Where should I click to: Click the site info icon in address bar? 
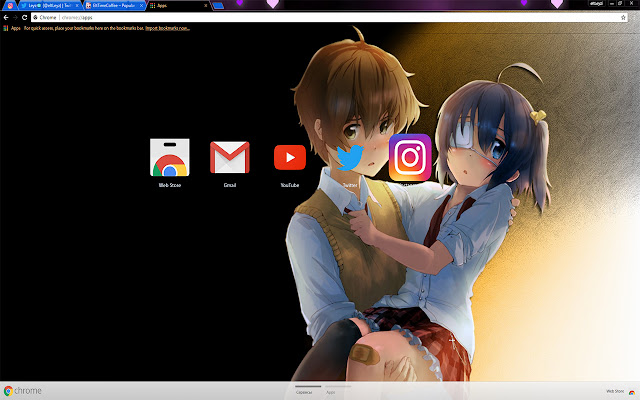(x=36, y=18)
